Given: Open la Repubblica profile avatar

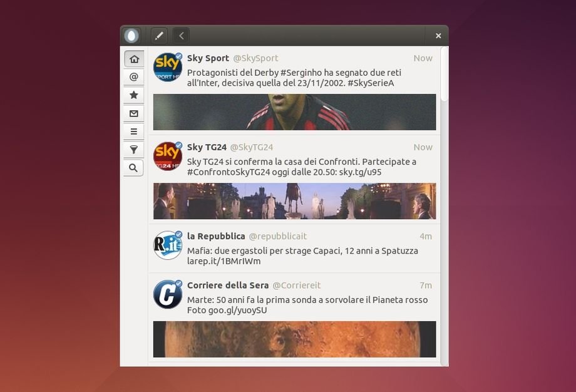Looking at the screenshot, I should coord(167,245).
